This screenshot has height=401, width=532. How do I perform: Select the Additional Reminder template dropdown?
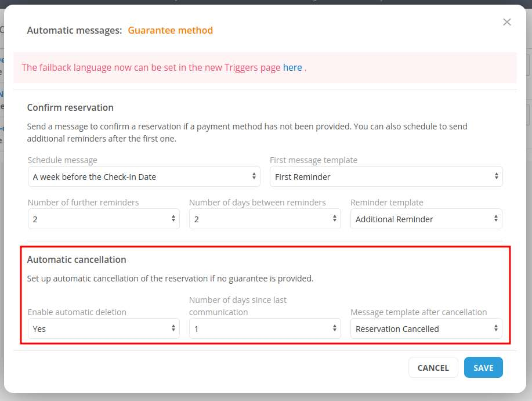tap(426, 219)
